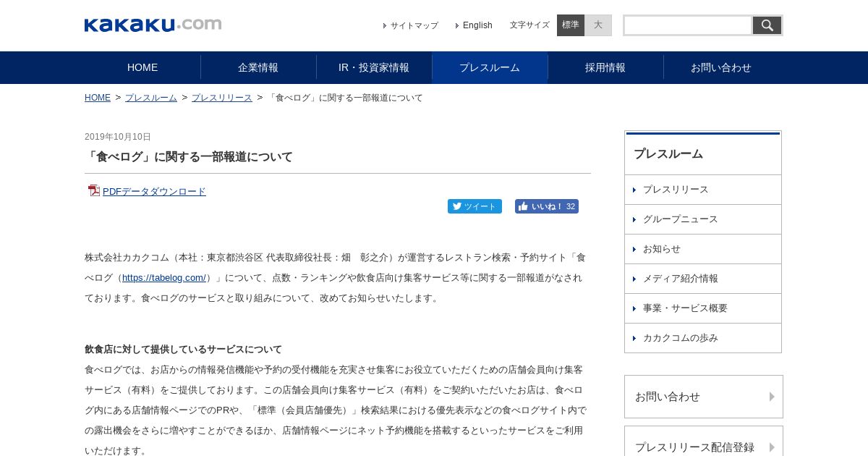The height and width of the screenshot is (456, 868).
Task: Click the arrow icon beside サイトマップ
Action: [x=385, y=25]
